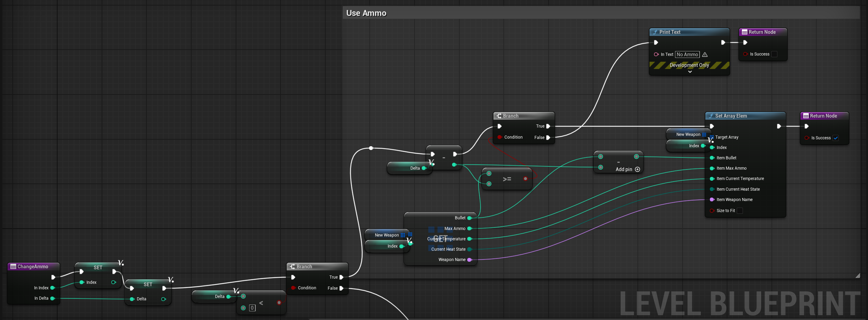Select the ChangeAmmo node title
This screenshot has width=868, height=320.
[x=33, y=267]
